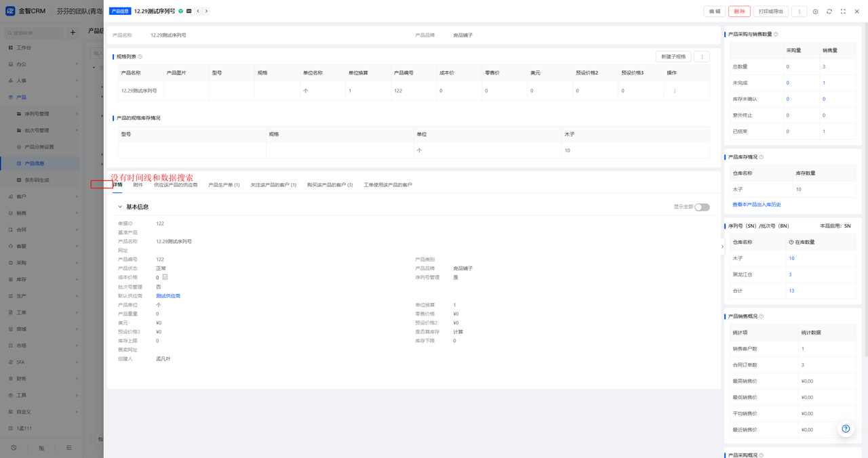
Task: Click the red 删除 button
Action: 739,12
